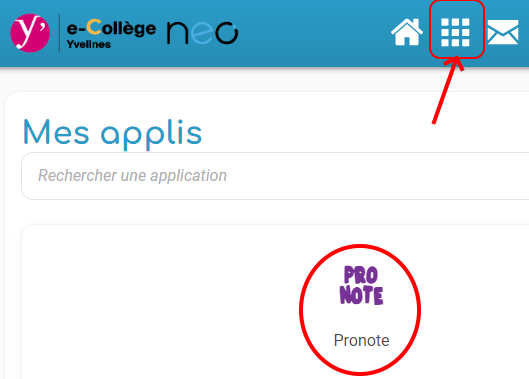Click empty area of applications panel
This screenshot has height=379, width=529.
point(152,304)
